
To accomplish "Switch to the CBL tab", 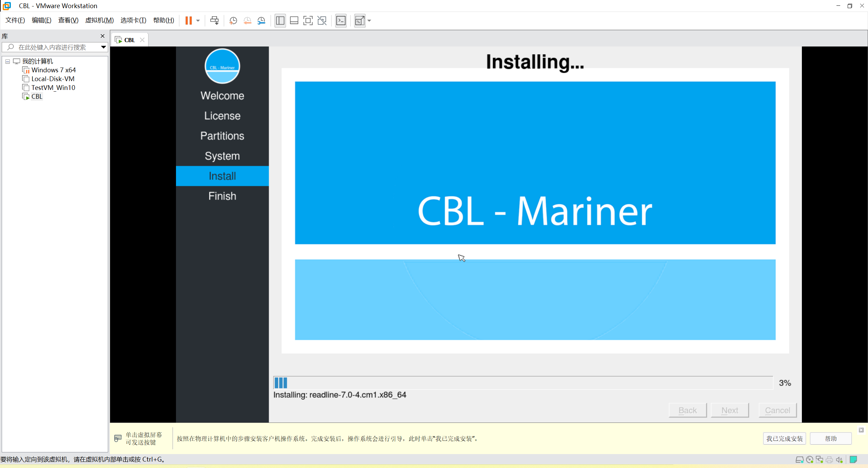I will click(129, 40).
